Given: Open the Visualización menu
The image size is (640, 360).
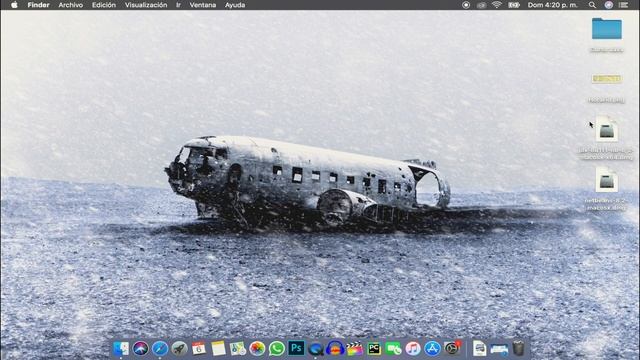Looking at the screenshot, I should 146,5.
